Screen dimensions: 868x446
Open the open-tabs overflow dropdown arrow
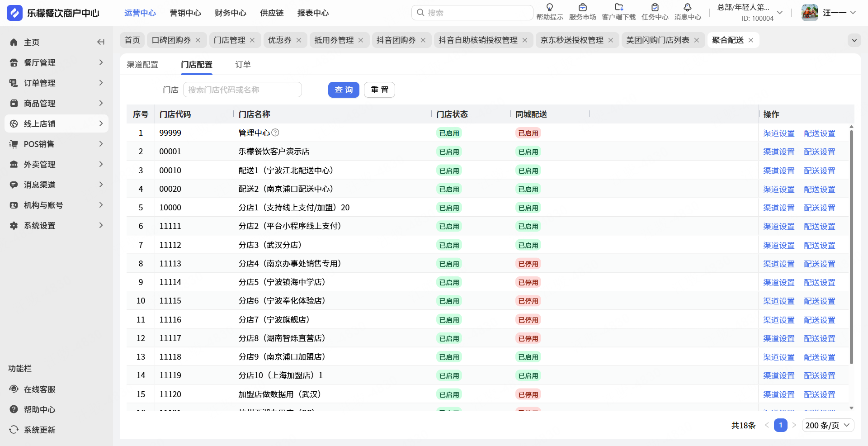coord(854,40)
